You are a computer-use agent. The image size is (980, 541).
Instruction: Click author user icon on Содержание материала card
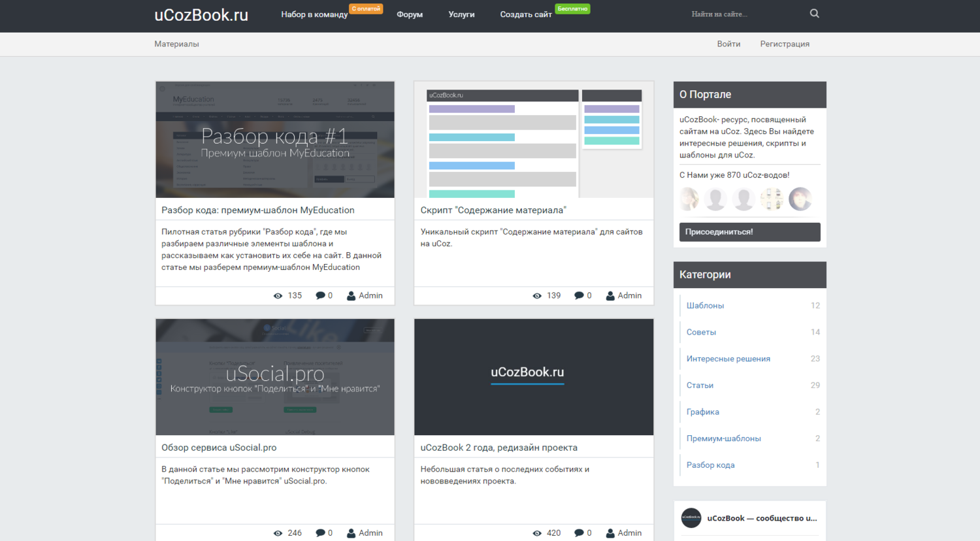click(x=610, y=295)
